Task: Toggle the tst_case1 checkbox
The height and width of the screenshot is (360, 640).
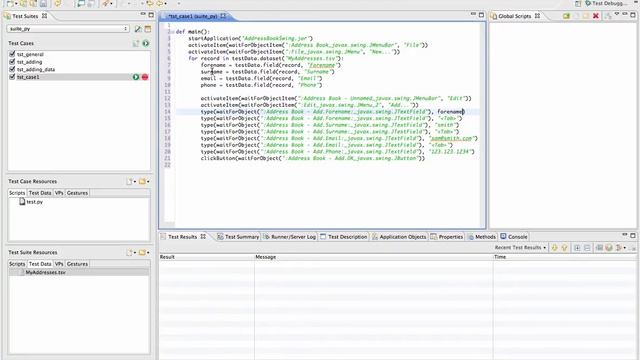Action: pyautogui.click(x=12, y=77)
